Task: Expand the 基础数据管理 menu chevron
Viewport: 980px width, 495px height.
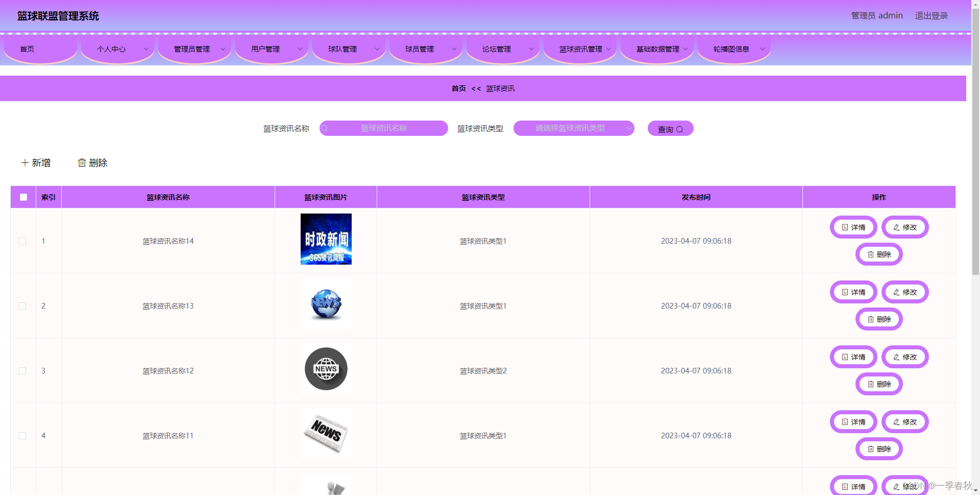Action: click(x=686, y=49)
